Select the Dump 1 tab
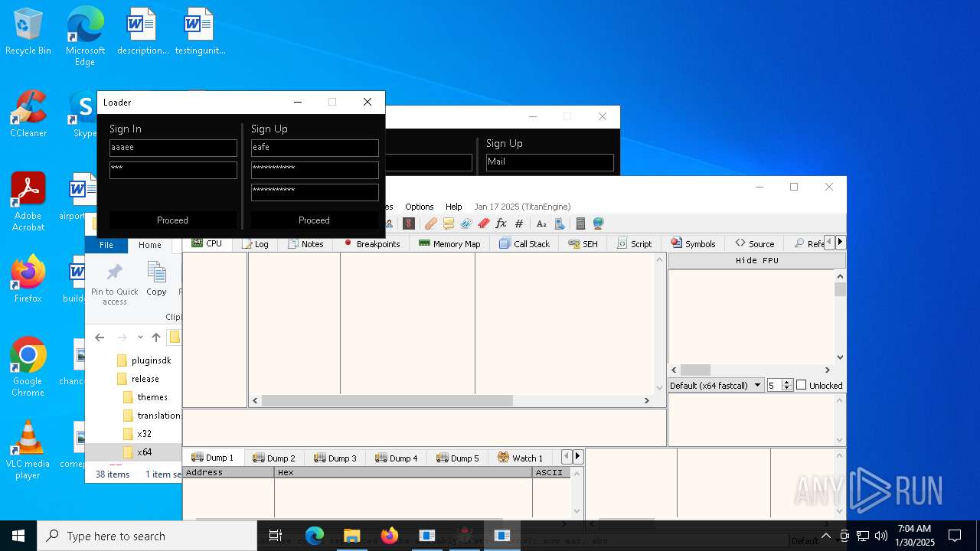The width and height of the screenshot is (980, 551). (213, 458)
